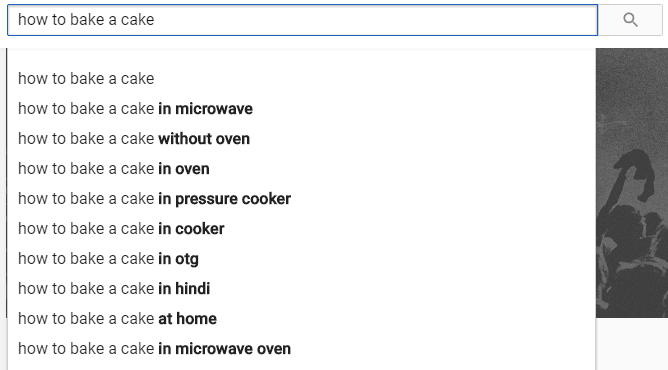Open the dark video thumbnail behind the dropdown
The height and width of the screenshot is (370, 668).
pos(632,183)
